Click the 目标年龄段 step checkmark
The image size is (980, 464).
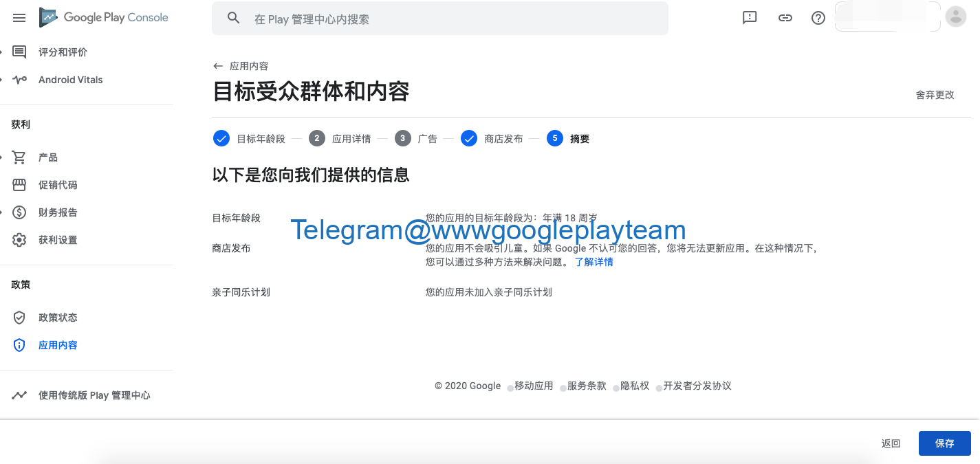pyautogui.click(x=221, y=139)
